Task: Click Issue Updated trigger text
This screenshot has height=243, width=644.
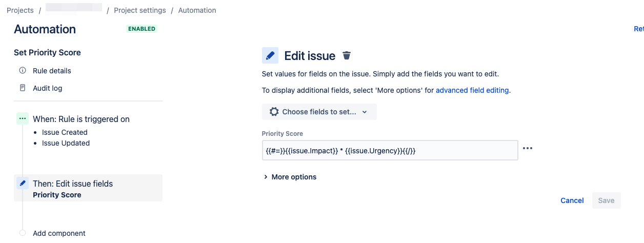Action: [66, 143]
